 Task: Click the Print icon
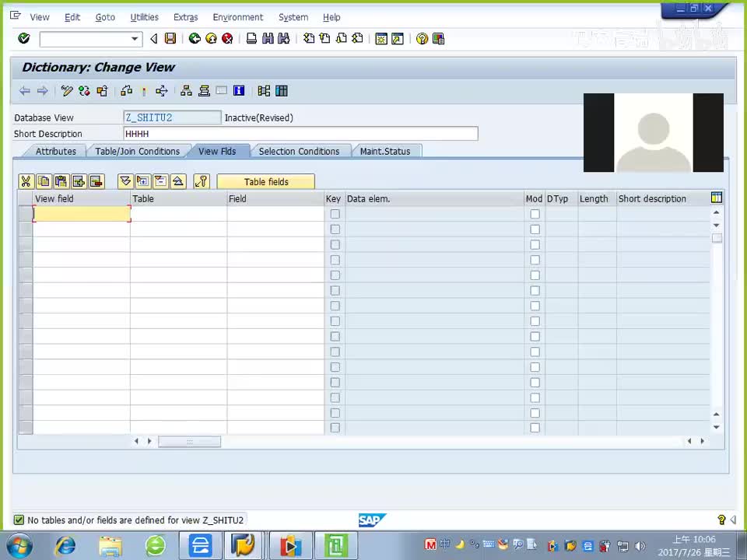tap(251, 38)
